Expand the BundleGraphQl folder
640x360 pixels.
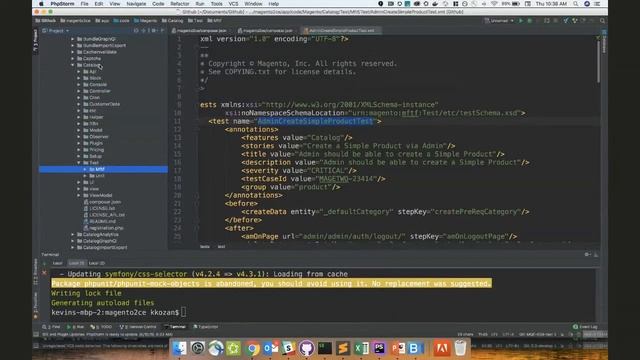tap(73, 39)
